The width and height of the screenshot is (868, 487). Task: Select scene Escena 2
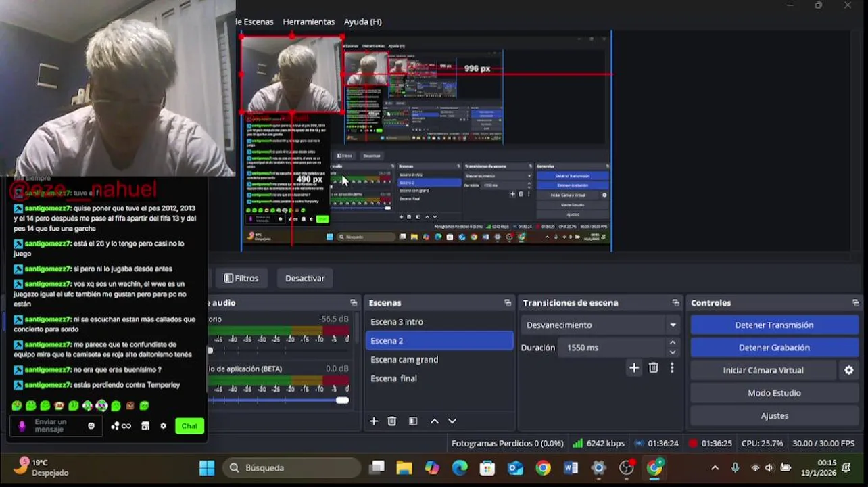tap(439, 341)
